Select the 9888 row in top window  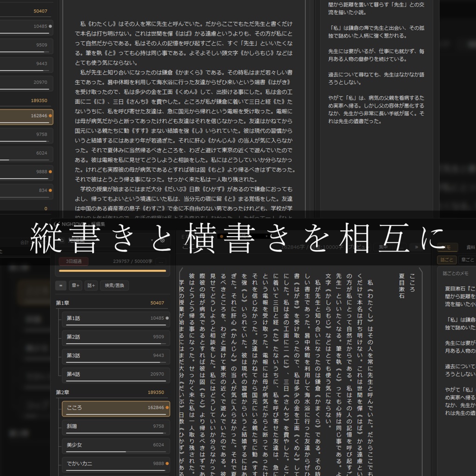coord(26,172)
